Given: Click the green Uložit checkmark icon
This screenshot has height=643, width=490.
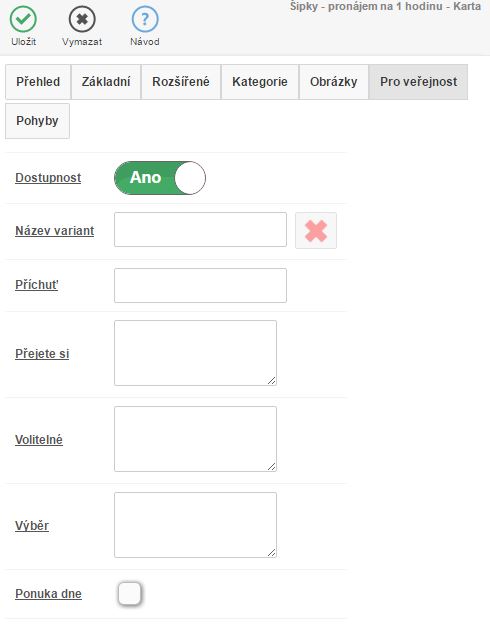Looking at the screenshot, I should [23, 19].
